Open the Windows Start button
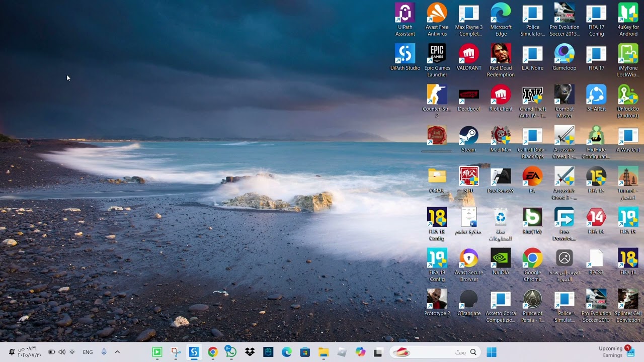This screenshot has height=362, width=644. [492, 352]
